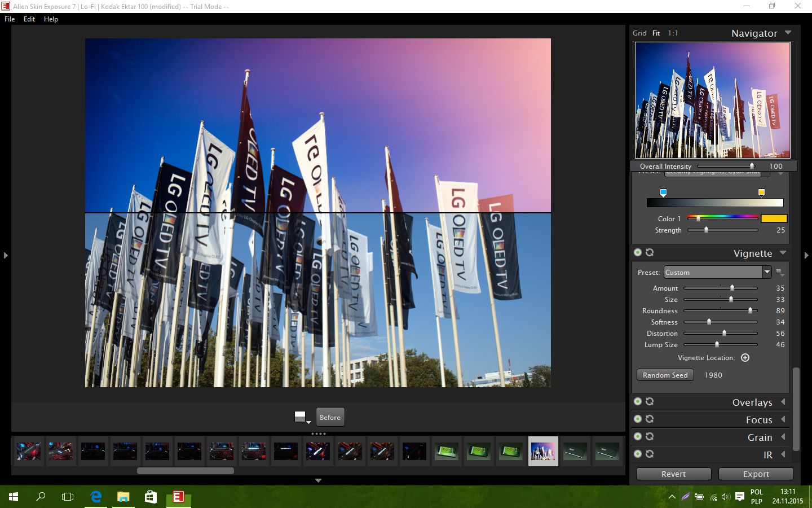Viewport: 812px width, 508px height.
Task: Click the network icon in the system tray
Action: pyautogui.click(x=713, y=497)
